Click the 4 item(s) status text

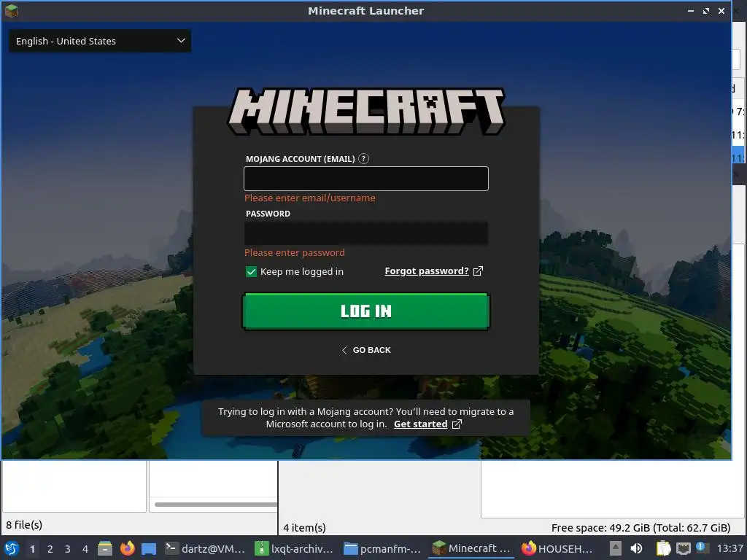tap(304, 528)
